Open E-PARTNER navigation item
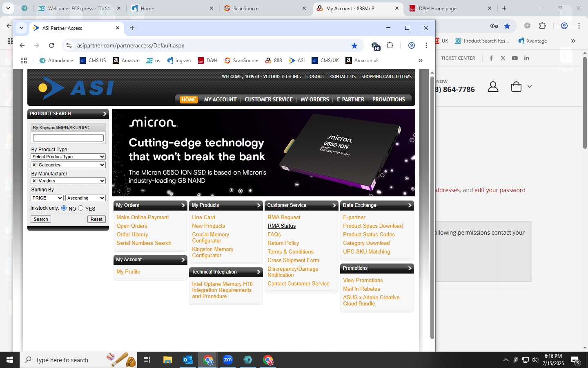 point(350,99)
